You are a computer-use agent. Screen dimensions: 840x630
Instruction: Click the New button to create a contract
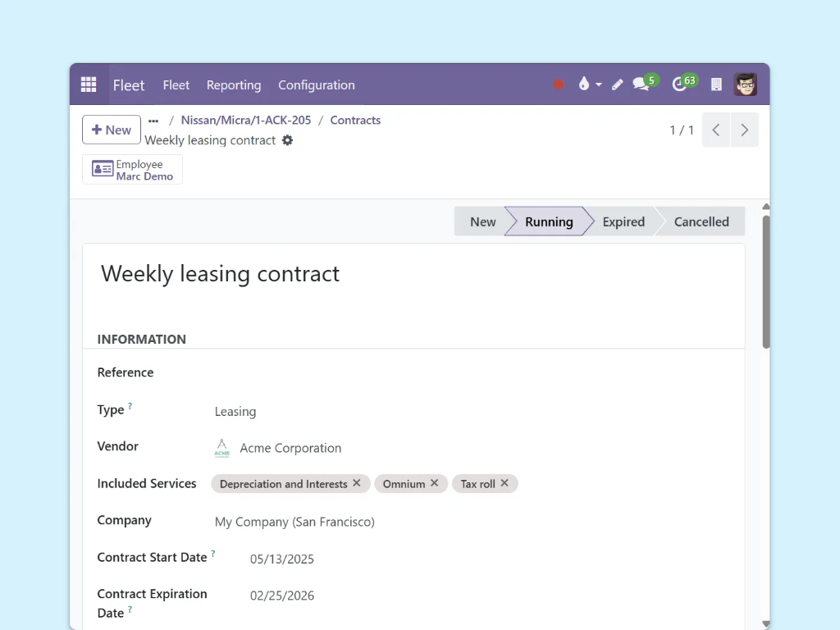coord(111,130)
